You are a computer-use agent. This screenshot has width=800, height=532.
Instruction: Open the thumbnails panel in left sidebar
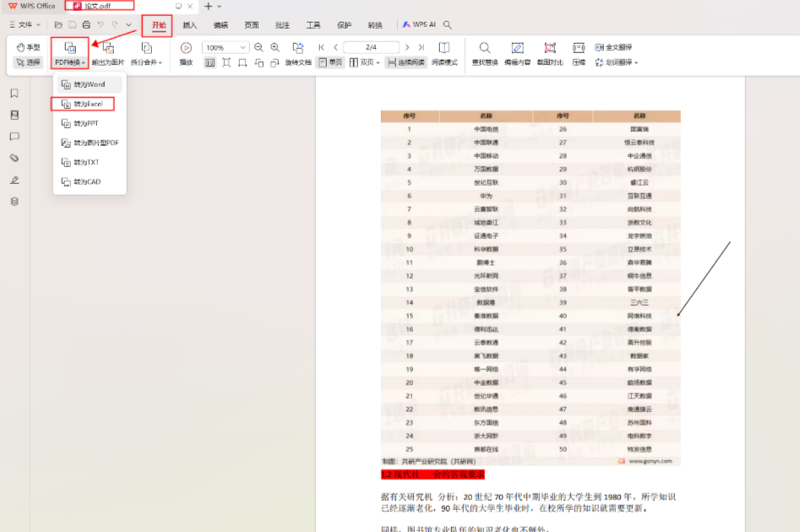tap(14, 115)
